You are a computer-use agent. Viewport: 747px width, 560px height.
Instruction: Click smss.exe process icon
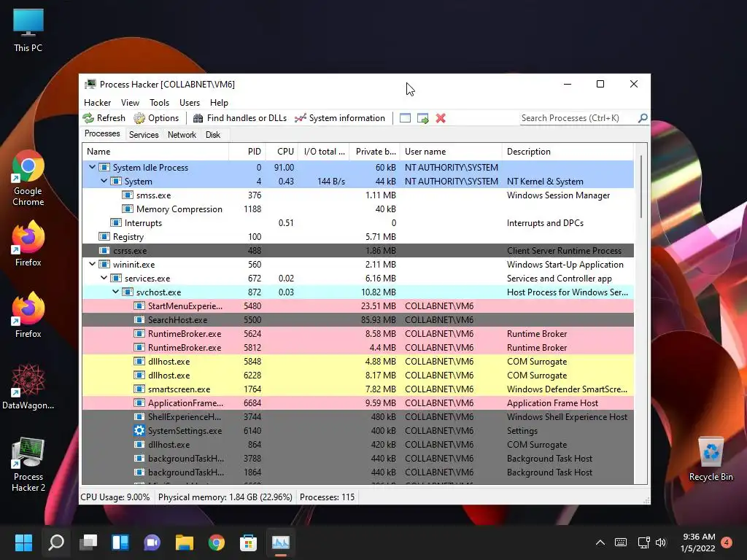click(127, 195)
